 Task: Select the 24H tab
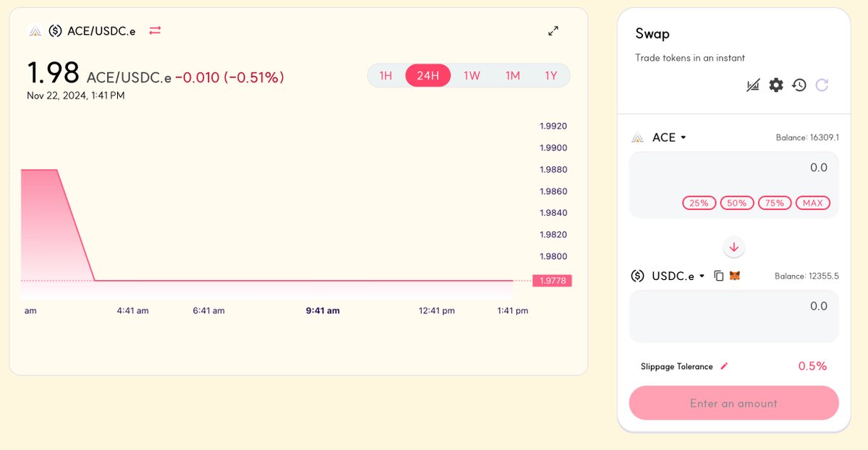coord(428,75)
